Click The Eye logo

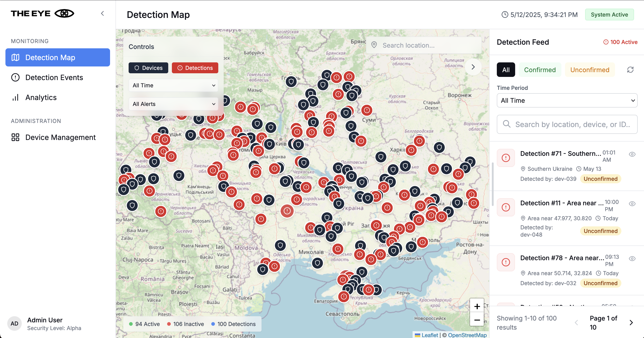click(42, 14)
